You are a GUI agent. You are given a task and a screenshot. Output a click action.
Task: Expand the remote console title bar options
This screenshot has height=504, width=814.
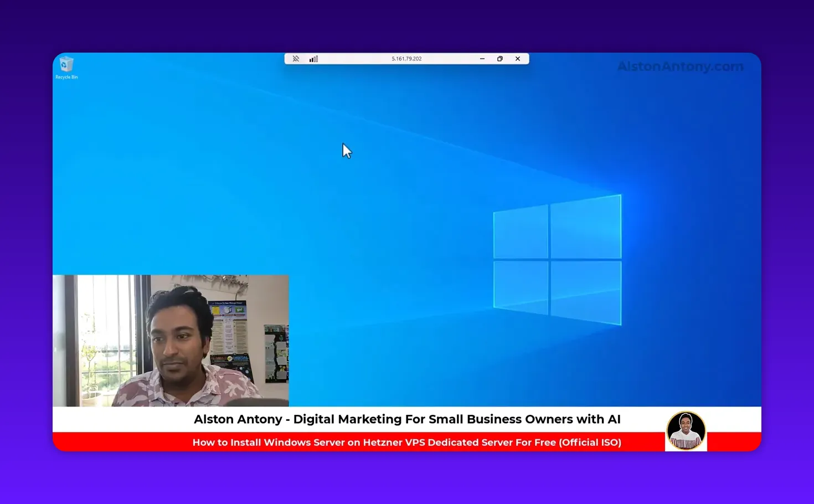(x=407, y=58)
